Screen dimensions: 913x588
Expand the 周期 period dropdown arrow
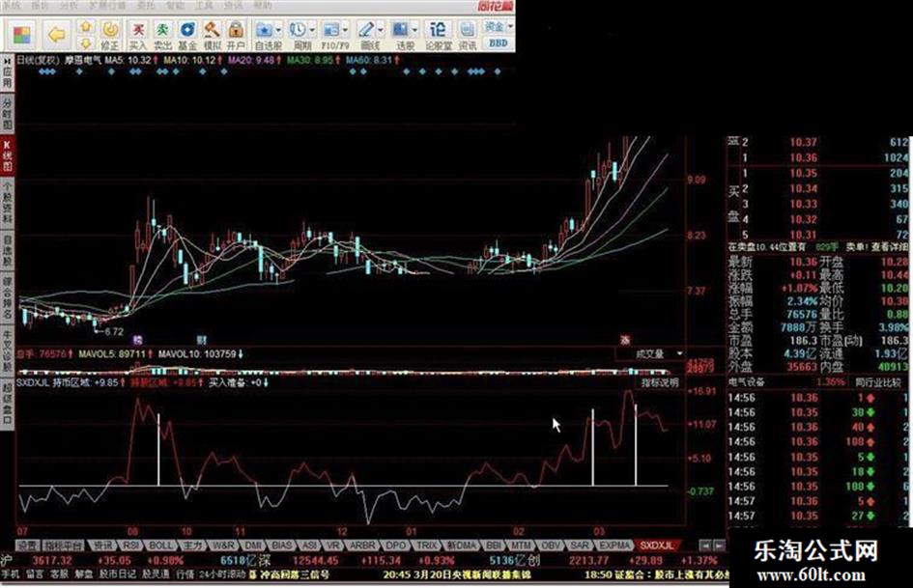[x=312, y=30]
